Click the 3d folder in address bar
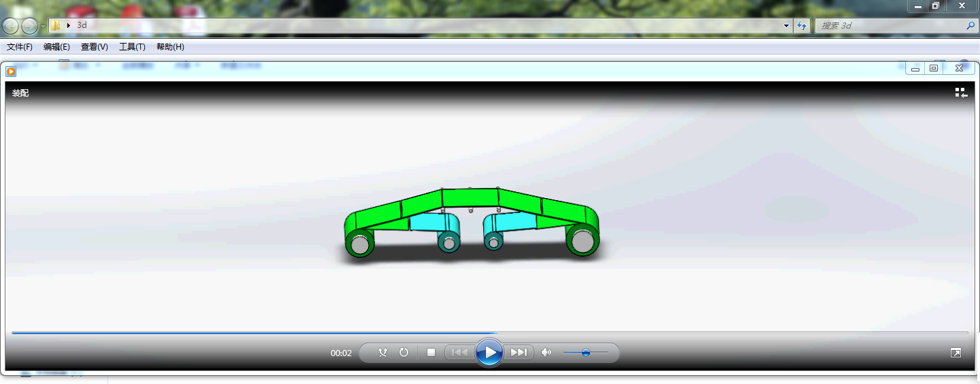 pyautogui.click(x=82, y=25)
